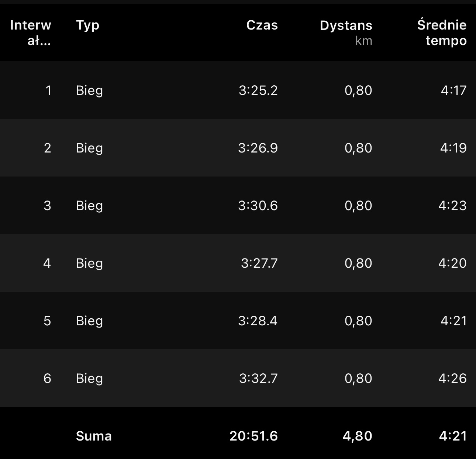
Task: Click the 3:28.4 time cell
Action: (x=258, y=321)
